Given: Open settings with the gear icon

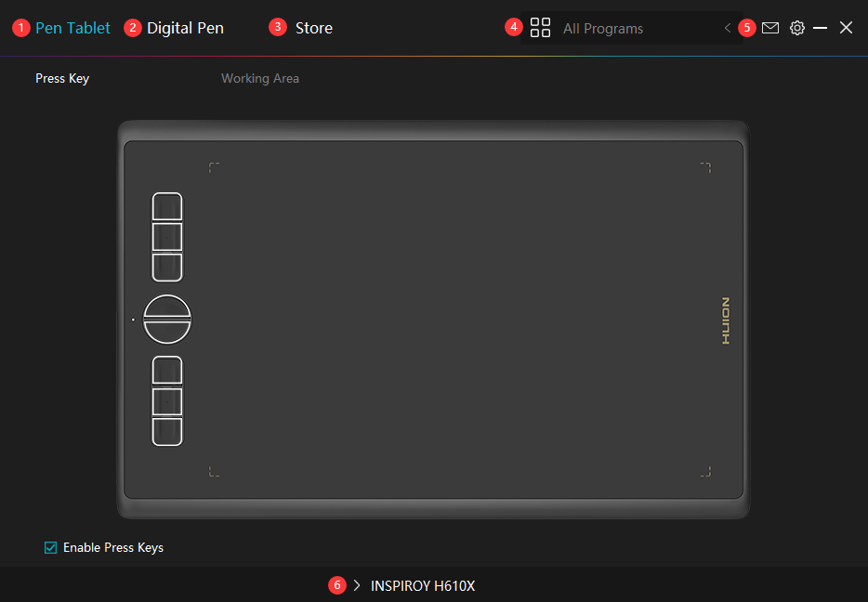Looking at the screenshot, I should click(797, 28).
